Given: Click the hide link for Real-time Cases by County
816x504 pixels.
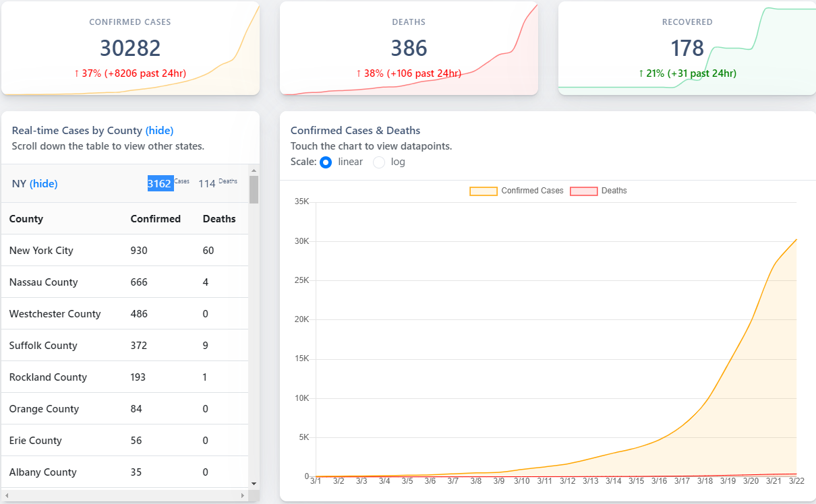Looking at the screenshot, I should click(160, 131).
